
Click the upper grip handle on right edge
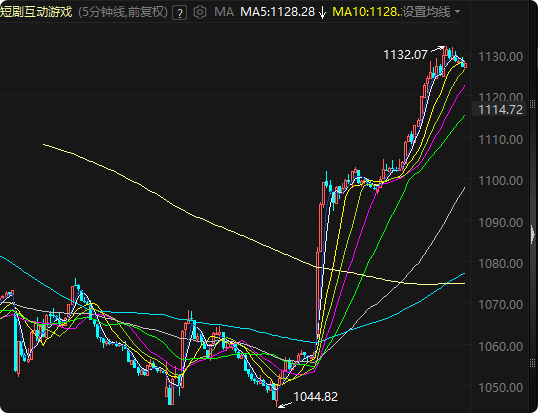(x=532, y=104)
